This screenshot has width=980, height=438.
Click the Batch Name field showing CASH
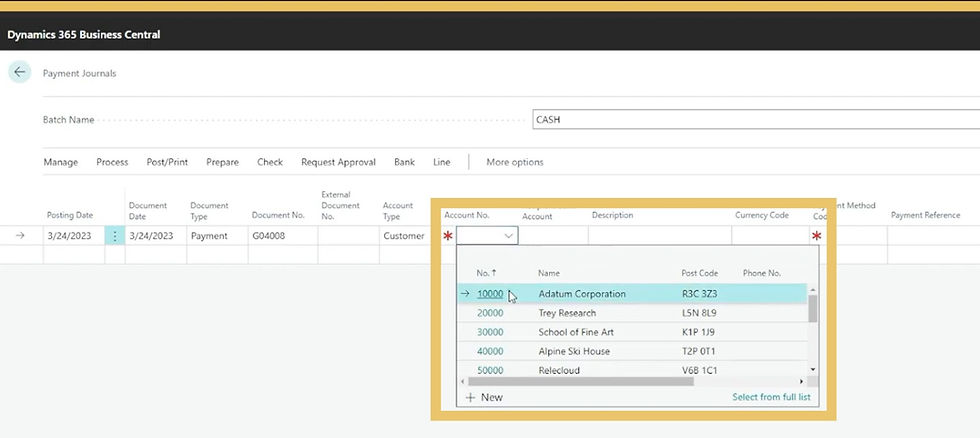click(x=756, y=119)
